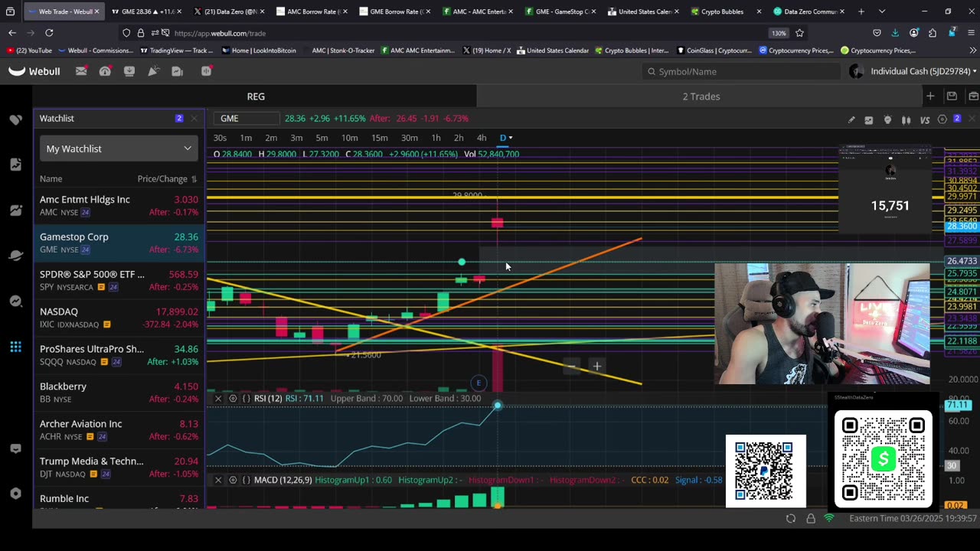The width and height of the screenshot is (980, 551).
Task: Open TradingView bookmark in bookmarks bar
Action: pyautogui.click(x=177, y=51)
